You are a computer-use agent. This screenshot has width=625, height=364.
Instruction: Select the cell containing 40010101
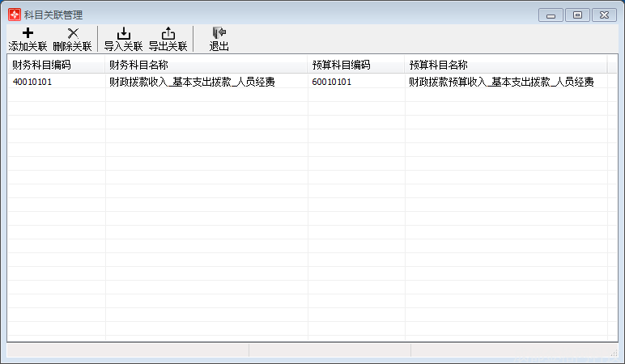(32, 82)
